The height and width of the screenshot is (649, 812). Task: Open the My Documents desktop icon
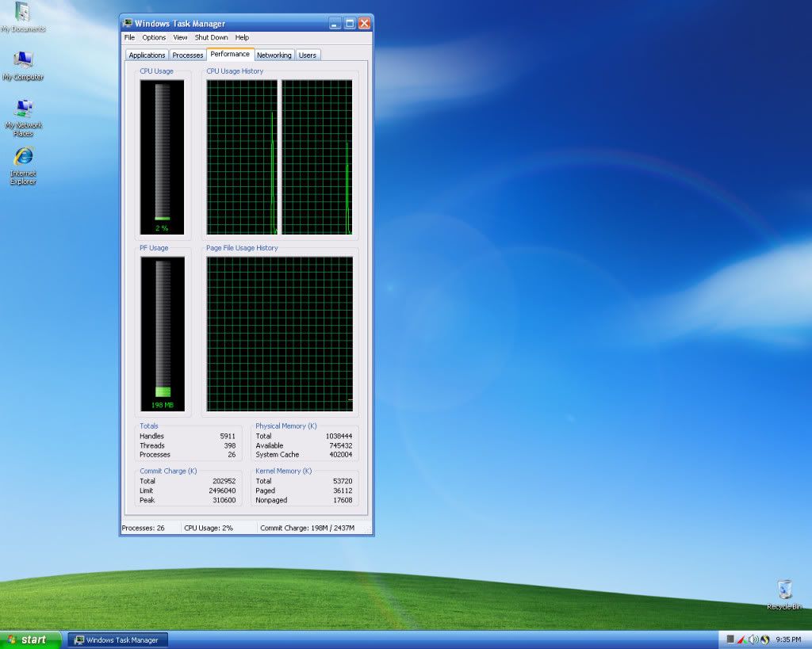point(23,17)
